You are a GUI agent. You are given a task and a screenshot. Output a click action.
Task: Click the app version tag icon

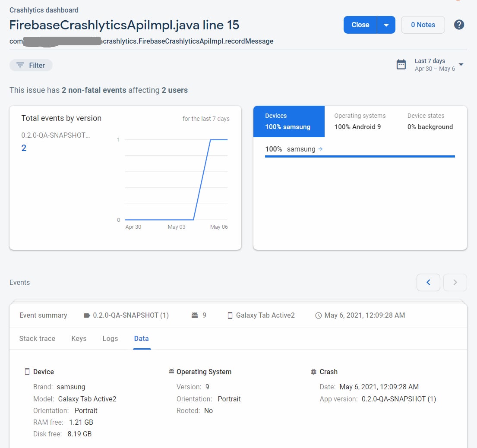pyautogui.click(x=87, y=315)
